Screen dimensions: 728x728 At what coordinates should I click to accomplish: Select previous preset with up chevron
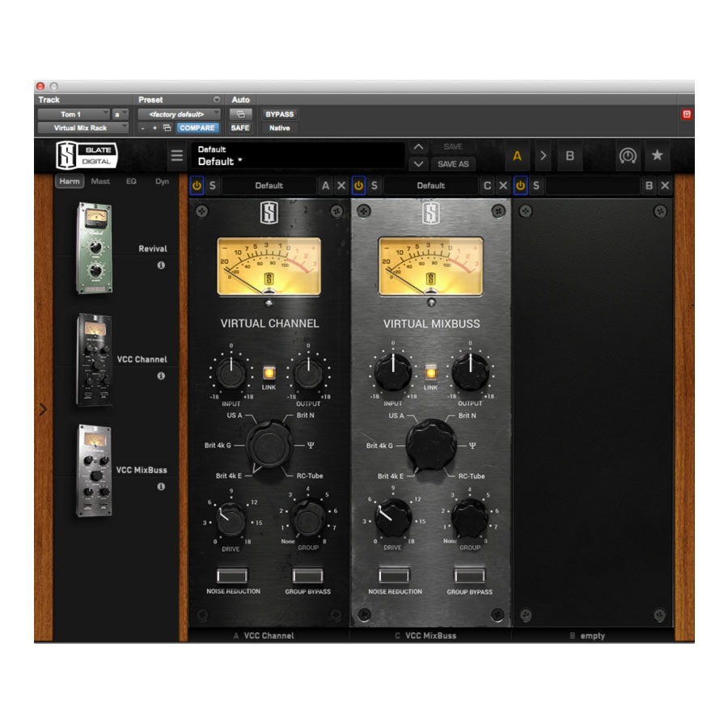418,146
